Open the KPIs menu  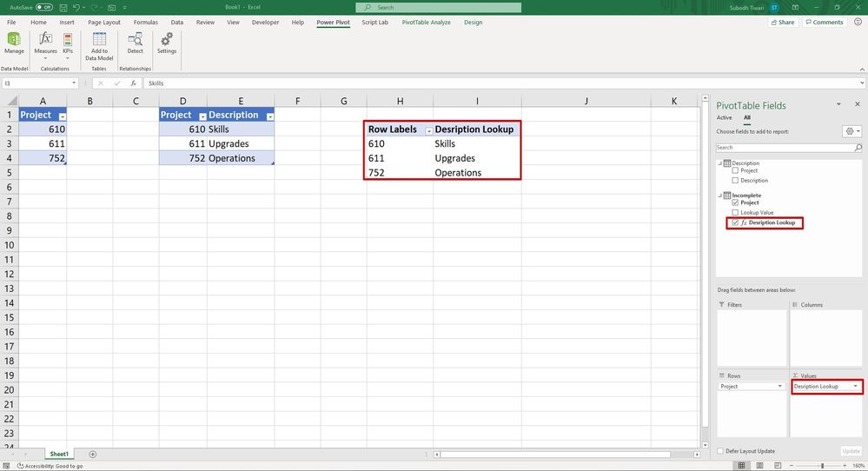click(68, 44)
